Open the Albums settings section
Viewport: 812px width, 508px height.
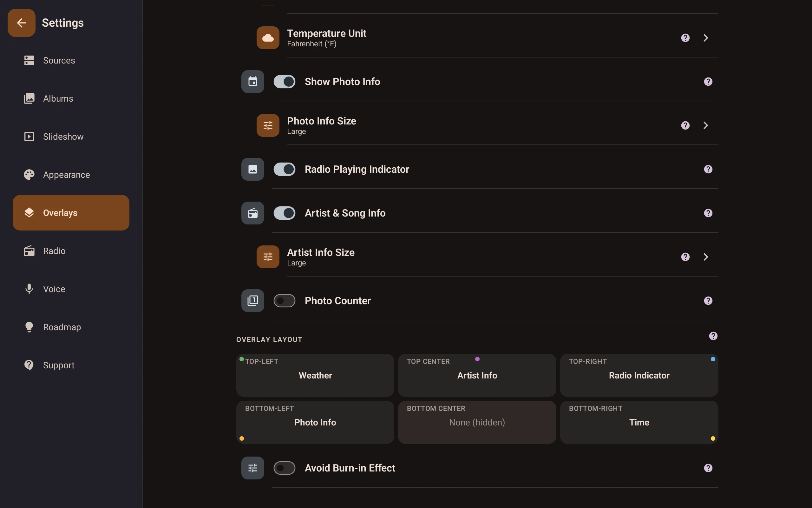tap(71, 98)
